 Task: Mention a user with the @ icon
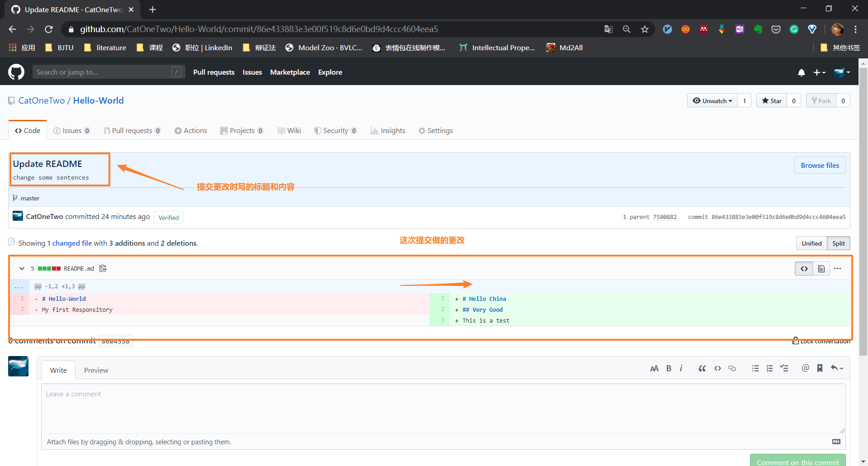click(805, 368)
